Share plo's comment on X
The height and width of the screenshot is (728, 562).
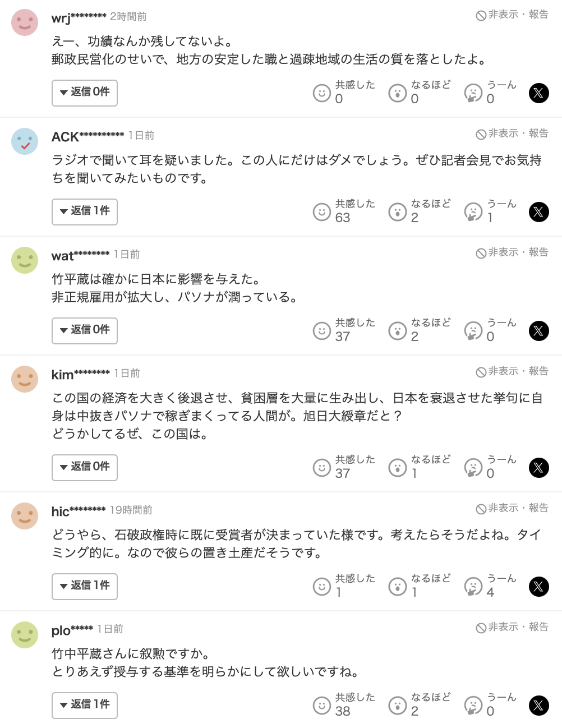coord(538,706)
